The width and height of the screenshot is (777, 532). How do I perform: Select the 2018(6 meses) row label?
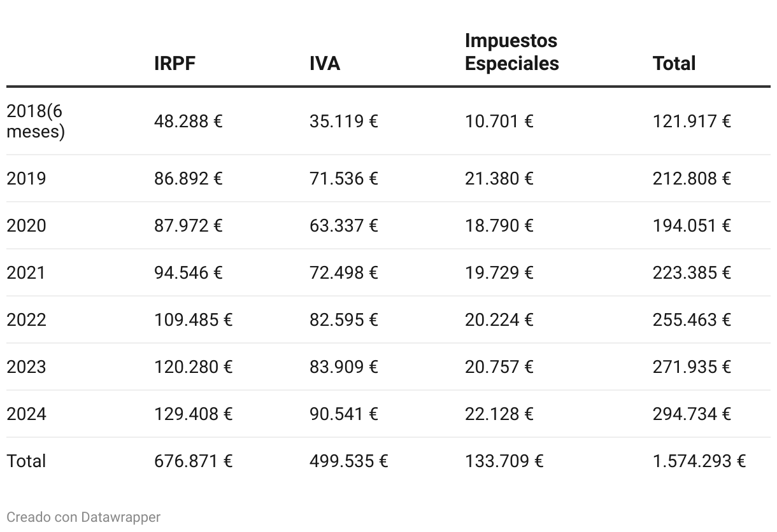[36, 121]
